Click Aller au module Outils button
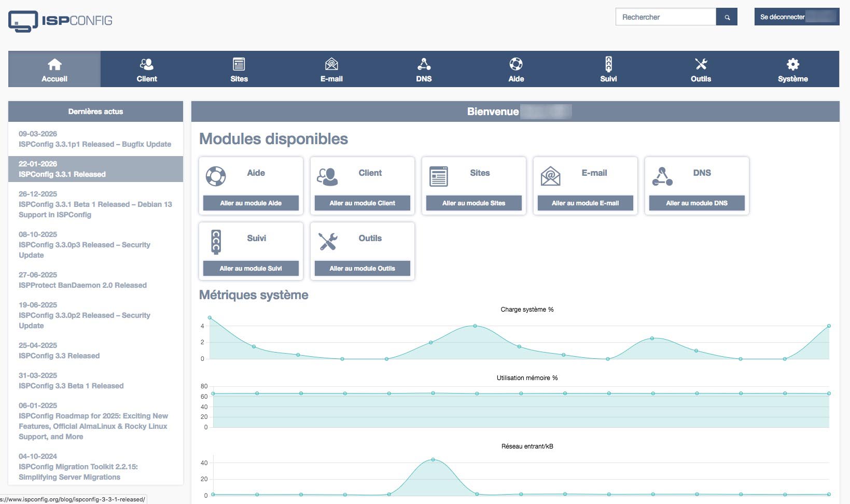This screenshot has width=850, height=504. (363, 269)
